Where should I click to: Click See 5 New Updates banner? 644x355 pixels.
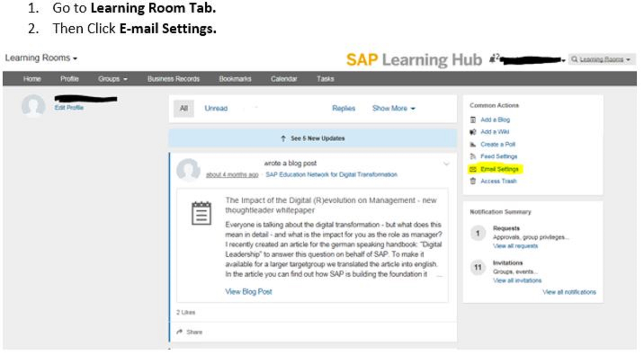point(313,138)
